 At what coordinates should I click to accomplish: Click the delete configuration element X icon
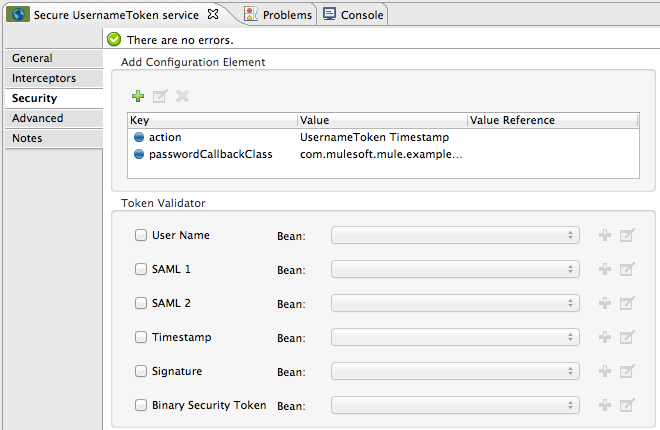182,96
